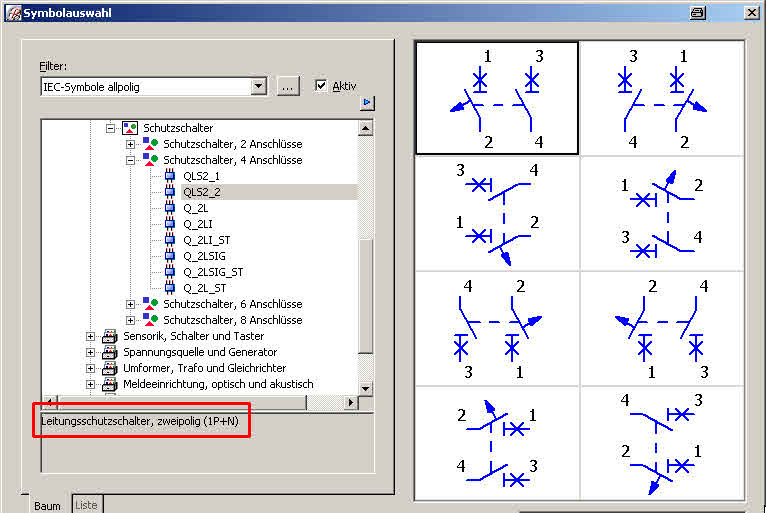Select the Q_2LI tree entry

198,224
